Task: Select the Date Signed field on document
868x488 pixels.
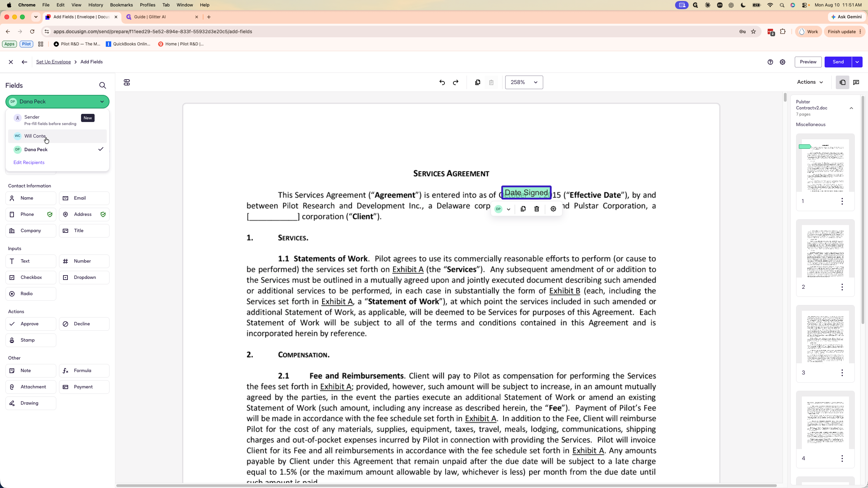Action: [x=526, y=192]
